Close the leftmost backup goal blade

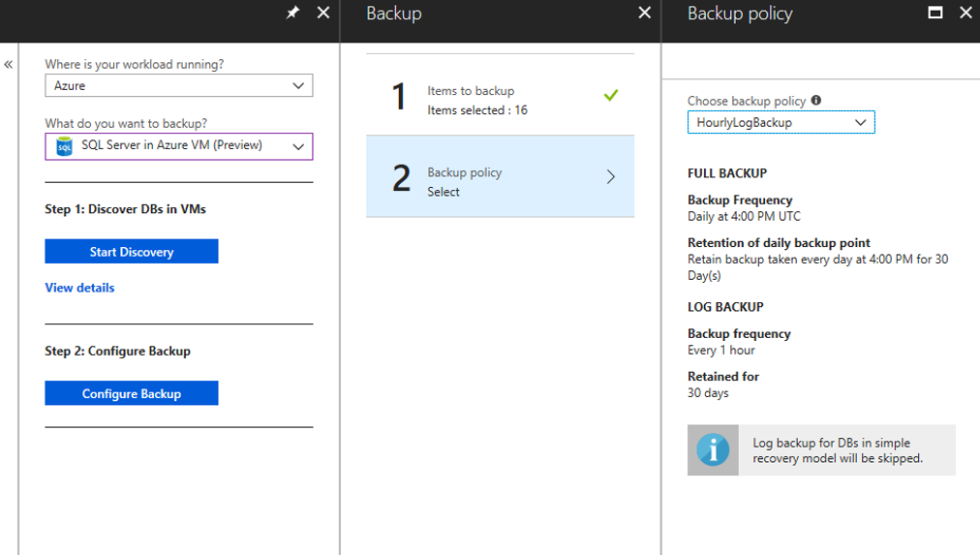point(323,13)
